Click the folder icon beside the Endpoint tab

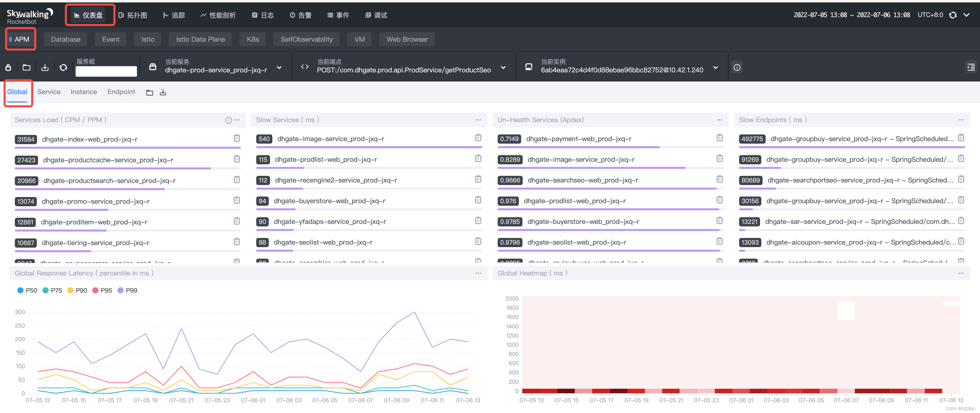(x=149, y=93)
